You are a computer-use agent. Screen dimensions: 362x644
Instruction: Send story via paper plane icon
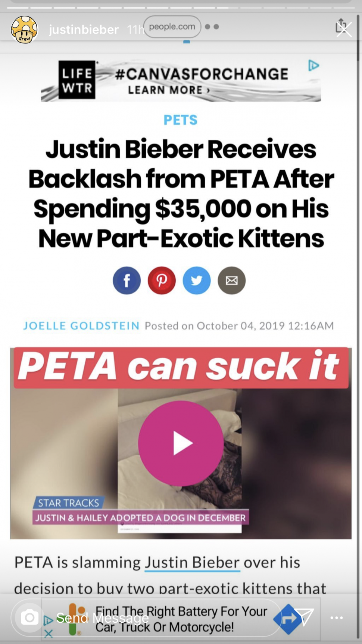pos(305,617)
